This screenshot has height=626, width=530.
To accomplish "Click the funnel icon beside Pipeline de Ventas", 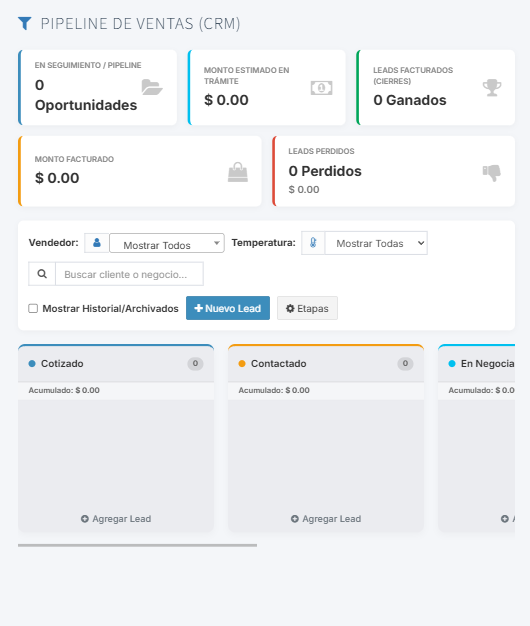I will [x=25, y=23].
